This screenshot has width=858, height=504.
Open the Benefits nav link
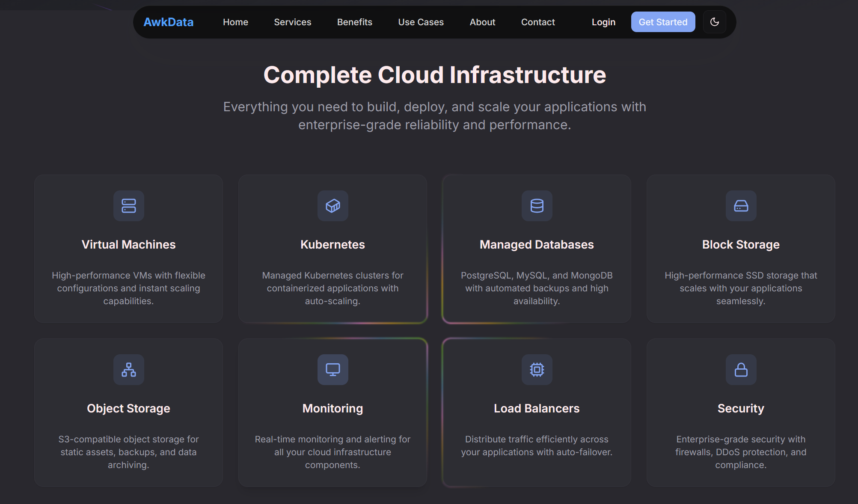354,22
